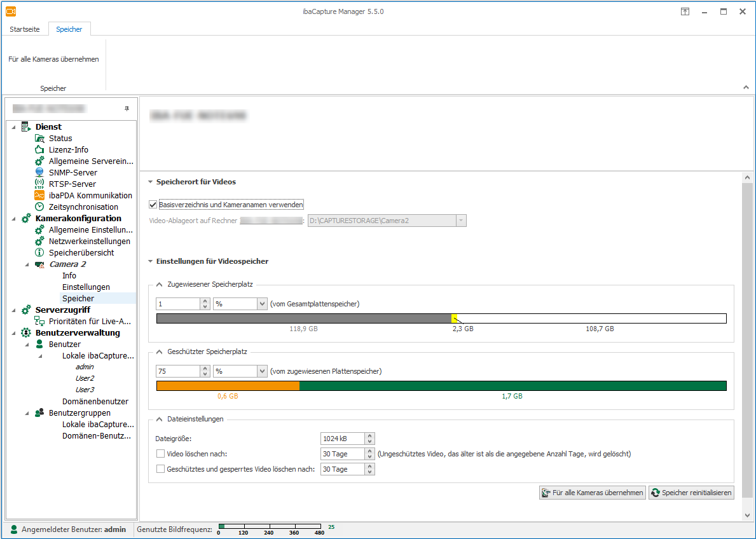Screen dimensions: 756x539
Task: Click the Speicher reinitialisieren button
Action: (691, 493)
